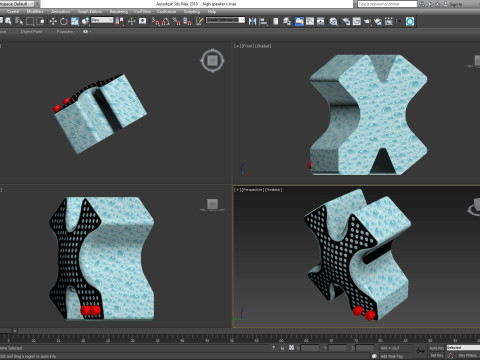Click the search keyword input field

[387, 4]
